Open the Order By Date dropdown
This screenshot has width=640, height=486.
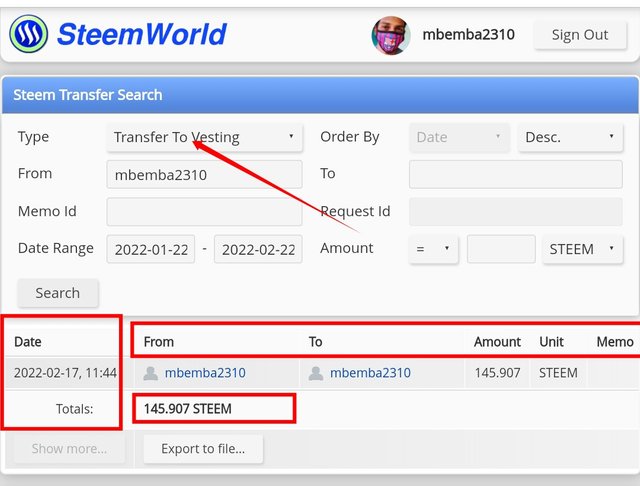click(459, 137)
